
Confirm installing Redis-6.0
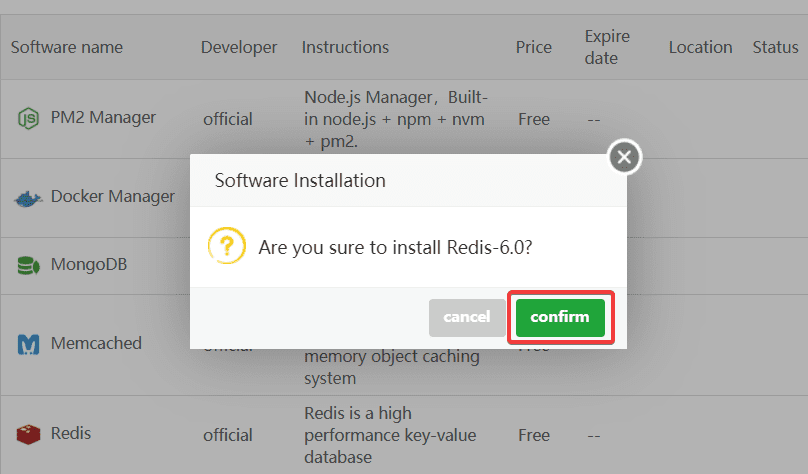coord(560,317)
